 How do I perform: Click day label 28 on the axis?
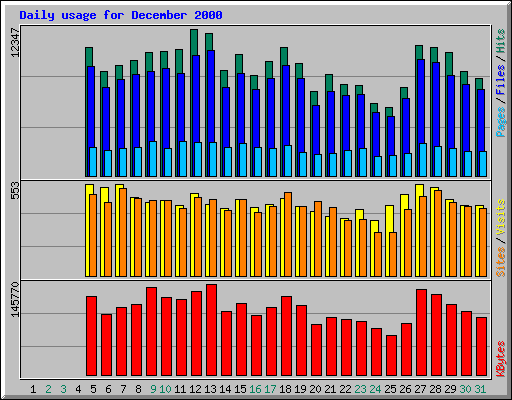[x=435, y=389]
